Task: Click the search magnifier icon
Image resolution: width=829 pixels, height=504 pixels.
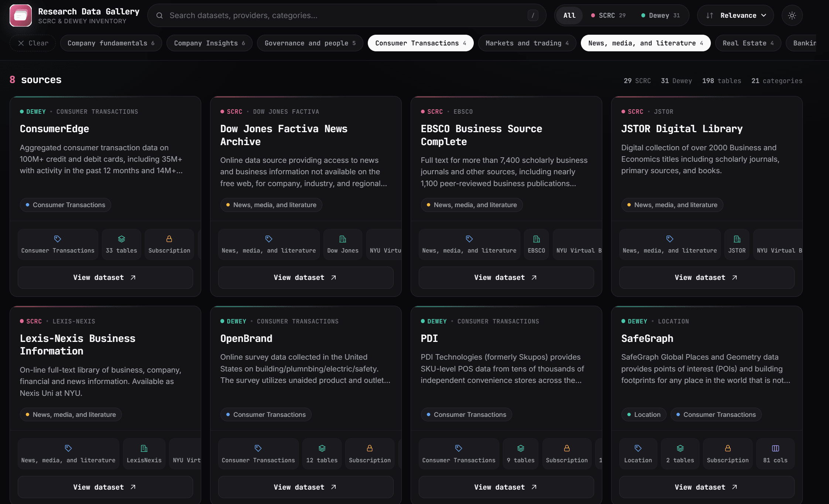Action: (160, 16)
